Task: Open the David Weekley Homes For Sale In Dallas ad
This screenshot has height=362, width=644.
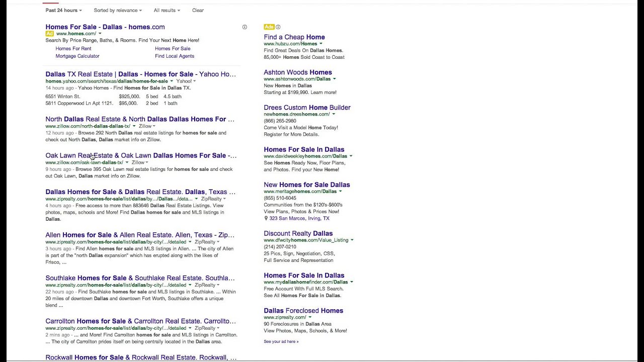Action: coord(304,149)
